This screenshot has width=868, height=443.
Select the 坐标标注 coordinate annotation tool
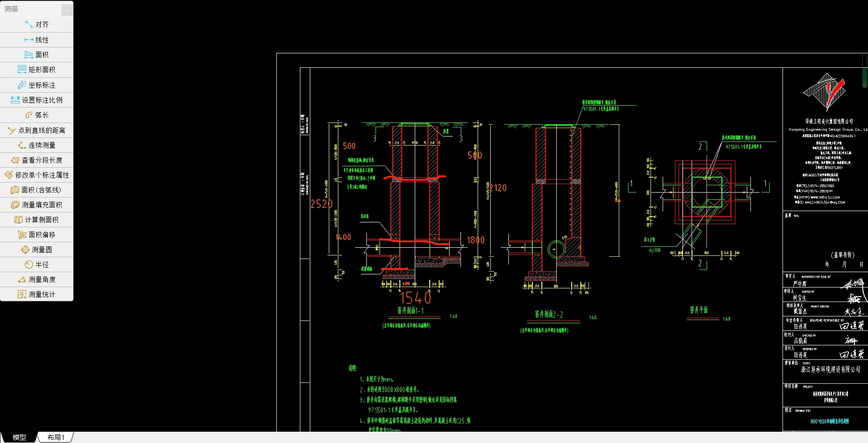point(37,85)
